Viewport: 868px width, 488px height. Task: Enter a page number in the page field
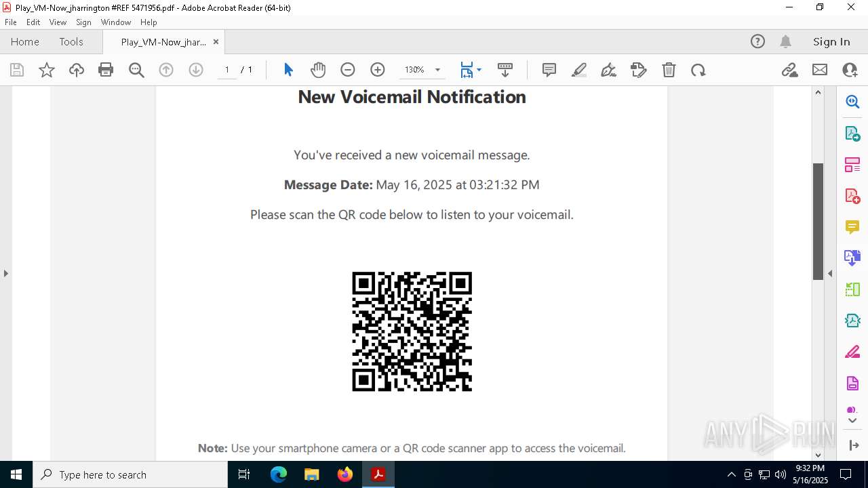pos(227,70)
